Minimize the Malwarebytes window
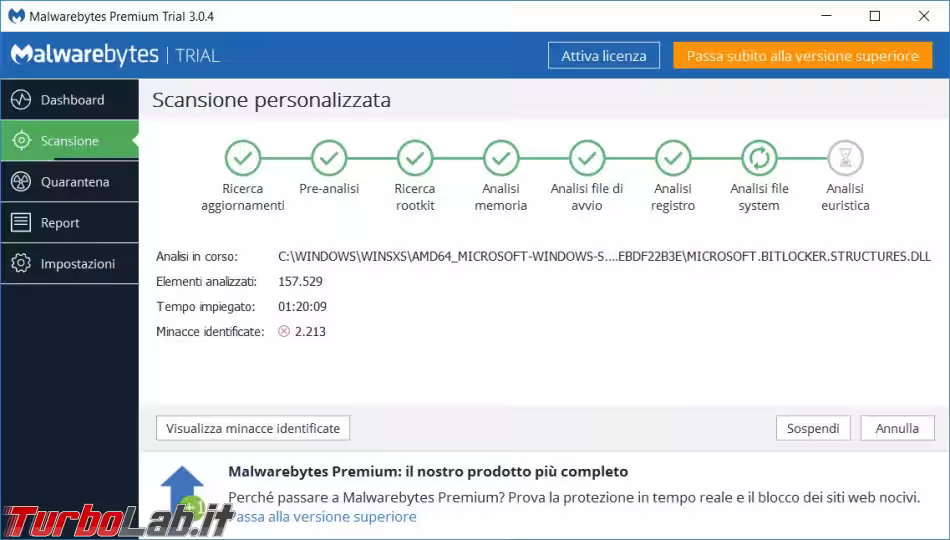The image size is (950, 540). 827,16
